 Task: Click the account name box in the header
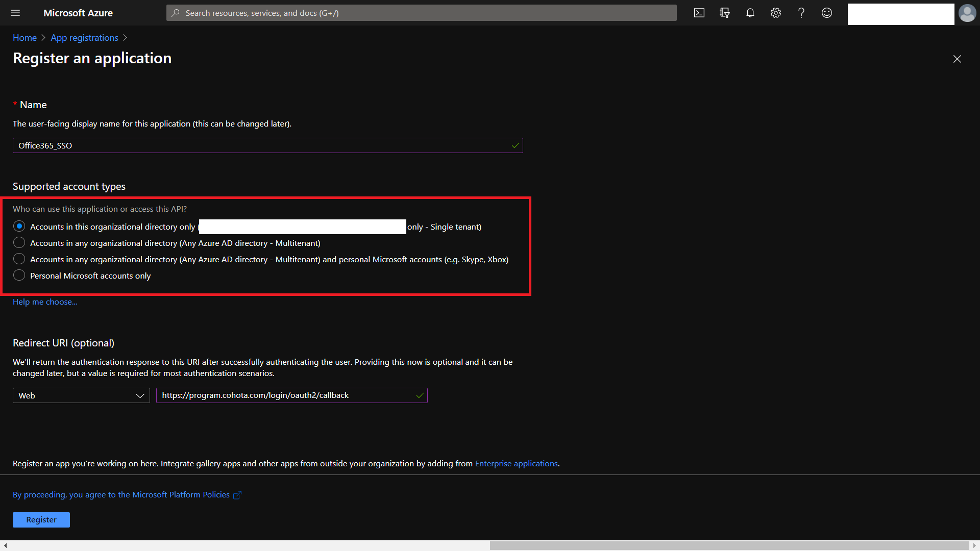(x=901, y=14)
